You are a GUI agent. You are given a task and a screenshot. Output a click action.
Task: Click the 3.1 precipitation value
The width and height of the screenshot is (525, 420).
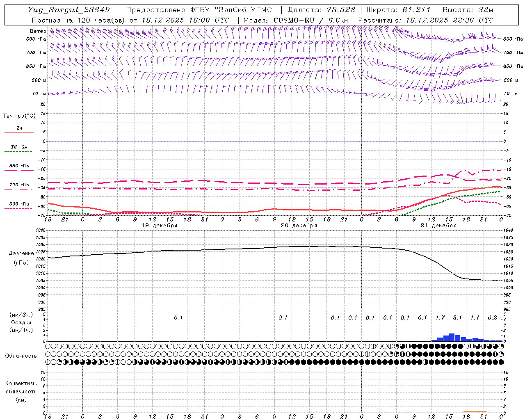pyautogui.click(x=457, y=318)
